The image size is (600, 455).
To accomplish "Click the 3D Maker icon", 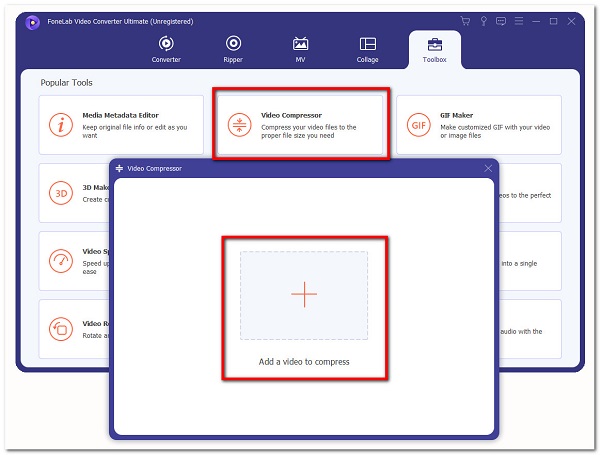I will [61, 193].
